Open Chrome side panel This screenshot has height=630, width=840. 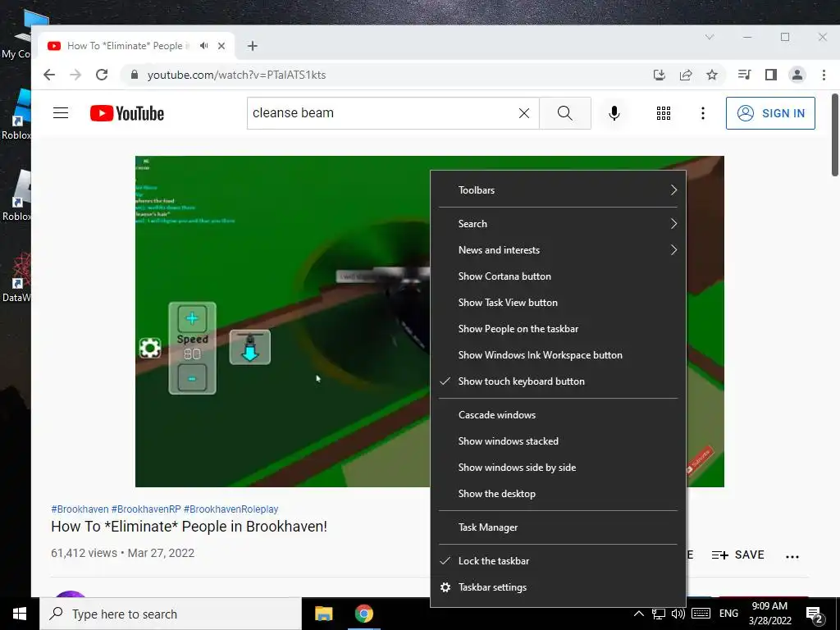click(771, 75)
